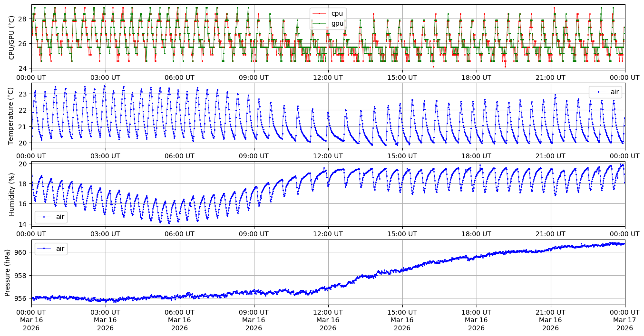This screenshot has width=644, height=336.
Task: Select the Humidity (%) y-axis label
Action: point(11,194)
